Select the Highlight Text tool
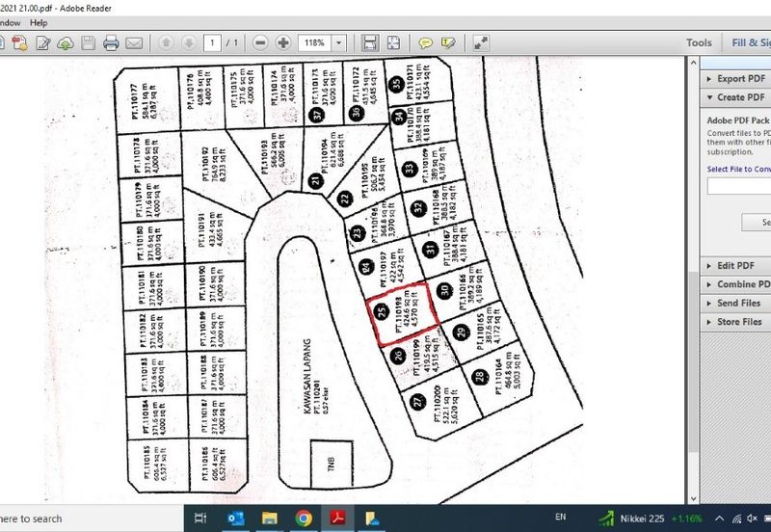This screenshot has width=771, height=532. pyautogui.click(x=448, y=43)
